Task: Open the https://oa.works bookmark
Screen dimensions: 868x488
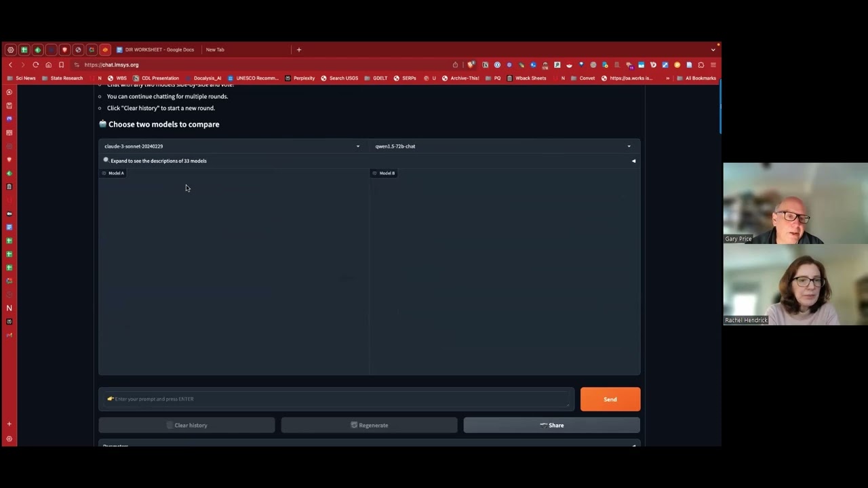Action: click(x=627, y=78)
